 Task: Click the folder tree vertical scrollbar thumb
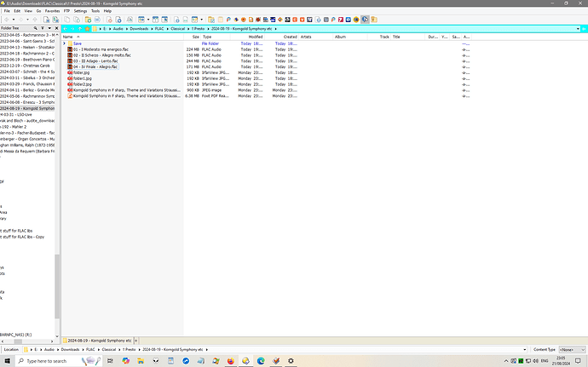point(57,287)
